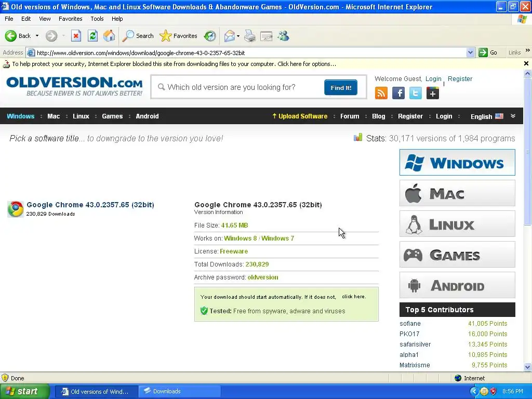The height and width of the screenshot is (399, 532).
Task: Open the View menu
Action: (45, 19)
